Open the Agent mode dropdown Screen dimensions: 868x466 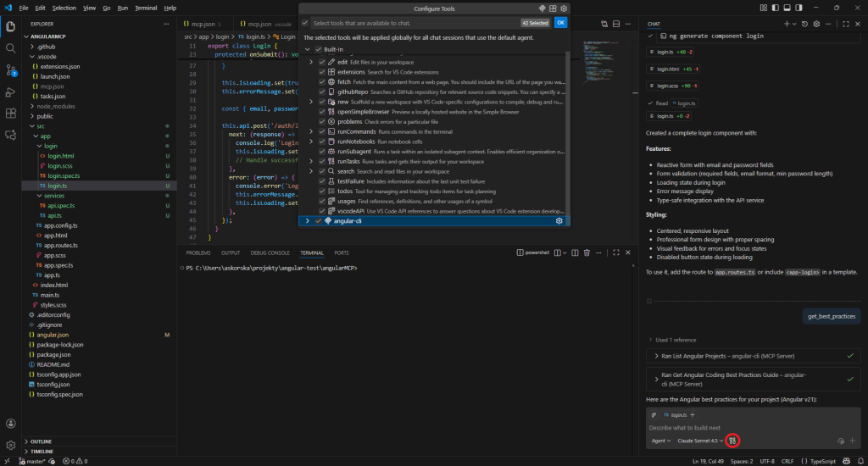click(661, 441)
